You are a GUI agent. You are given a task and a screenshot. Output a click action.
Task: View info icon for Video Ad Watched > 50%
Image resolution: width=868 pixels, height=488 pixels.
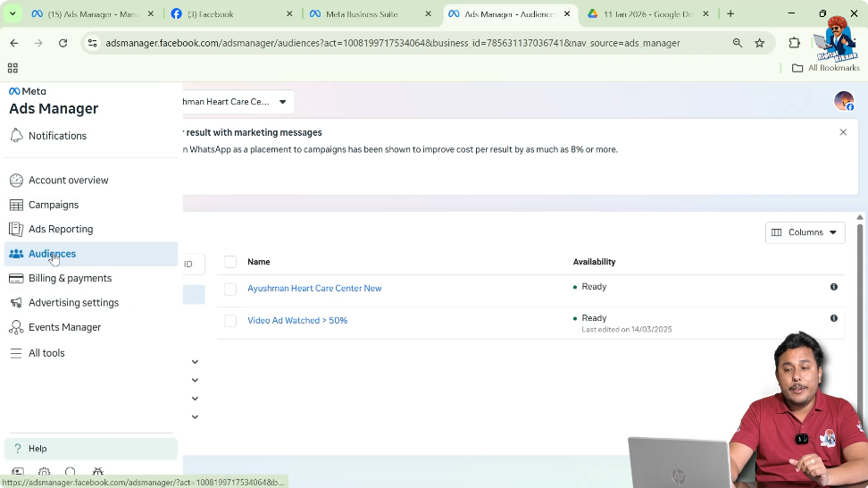pos(834,318)
